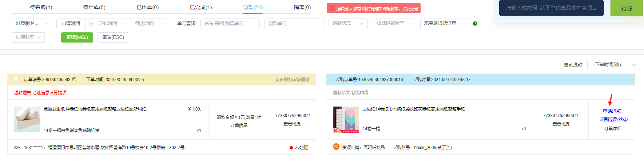Tick the checkbox for order 296130465598
The height and width of the screenshot is (164, 644).
16,79
